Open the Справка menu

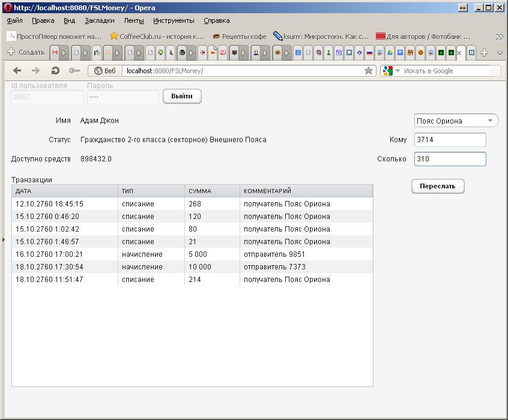click(217, 20)
